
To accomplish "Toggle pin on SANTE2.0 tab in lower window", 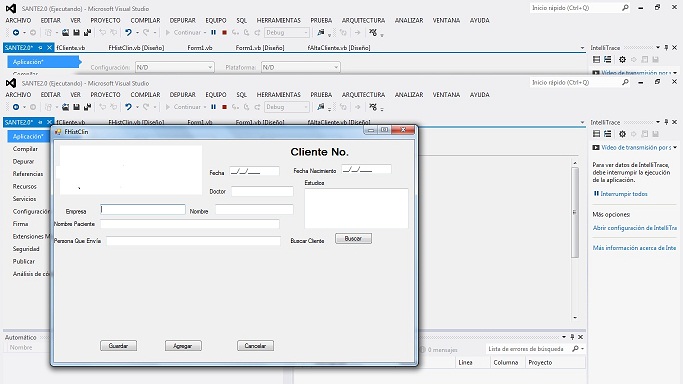I will tap(40, 122).
